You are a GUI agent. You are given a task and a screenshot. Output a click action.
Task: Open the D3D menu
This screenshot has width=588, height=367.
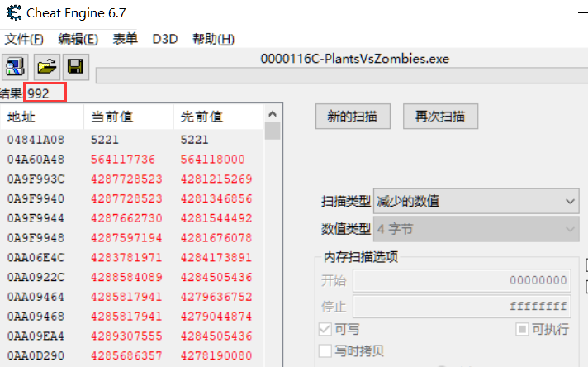point(165,39)
